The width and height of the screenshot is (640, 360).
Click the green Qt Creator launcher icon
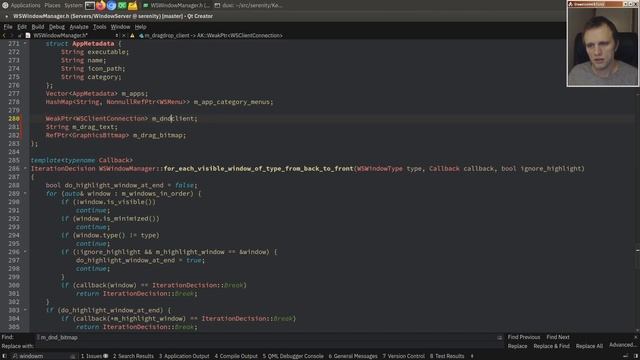click(x=122, y=5)
